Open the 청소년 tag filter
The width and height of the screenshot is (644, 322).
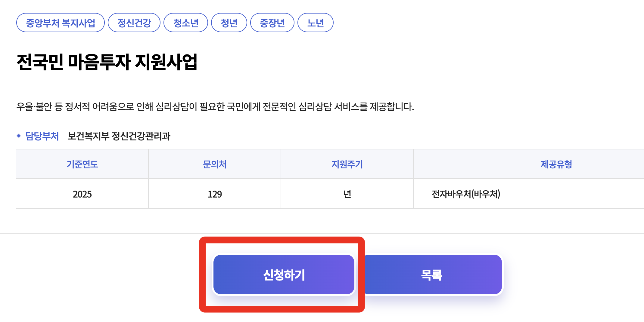185,22
